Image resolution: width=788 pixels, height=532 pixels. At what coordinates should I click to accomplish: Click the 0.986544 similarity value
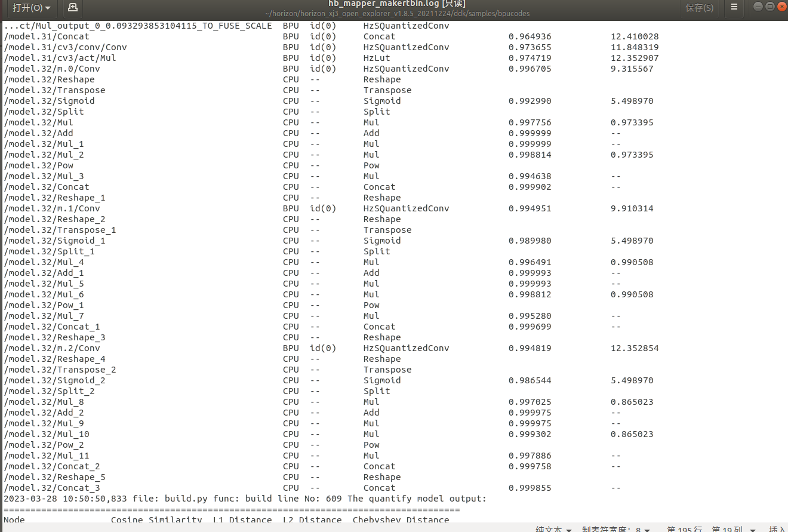530,380
